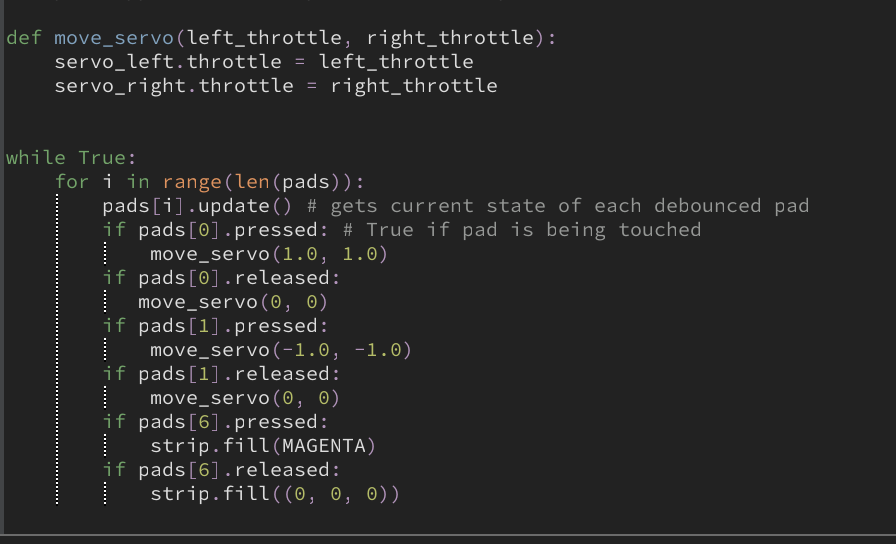Click the "if pads[6].released:" line
Viewport: 896px width, 544px height.
[x=222, y=470]
